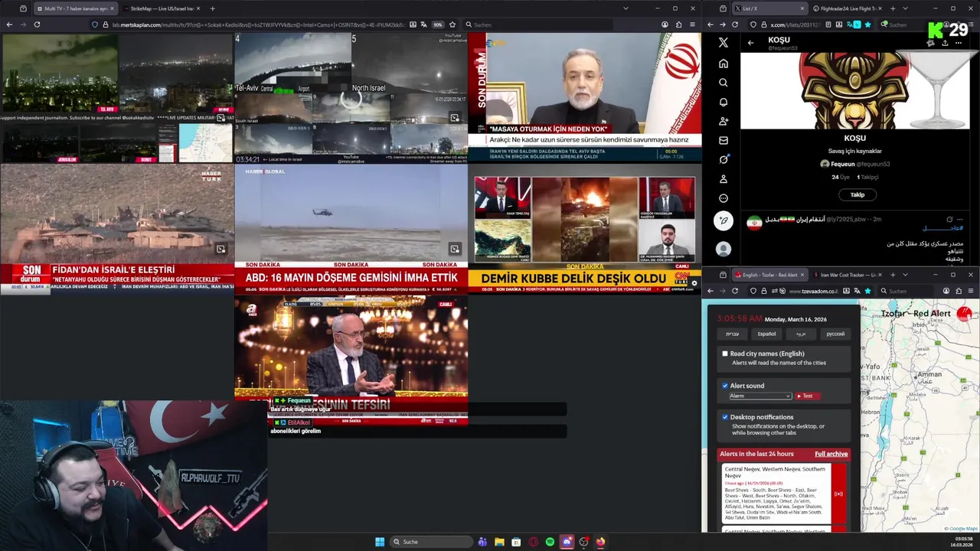Click fullscreen icon on helicopter stream
980x551 pixels.
coord(454,249)
